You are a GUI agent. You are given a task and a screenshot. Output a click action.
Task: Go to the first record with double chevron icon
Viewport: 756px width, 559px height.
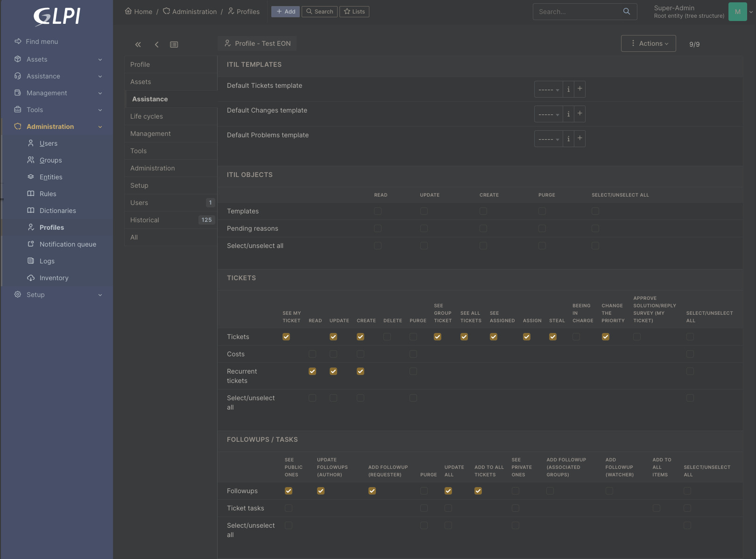[138, 44]
